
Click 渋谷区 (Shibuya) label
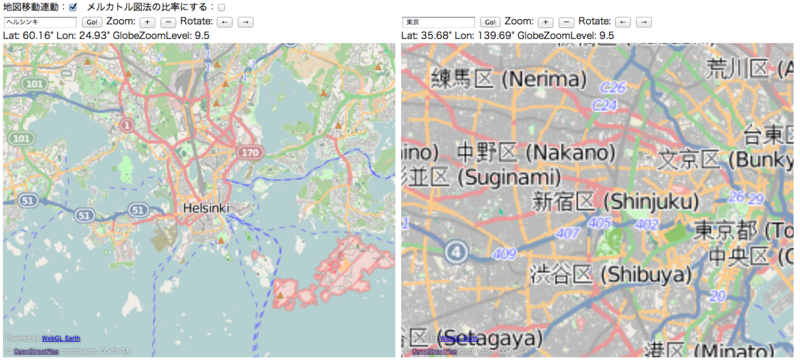(x=610, y=275)
